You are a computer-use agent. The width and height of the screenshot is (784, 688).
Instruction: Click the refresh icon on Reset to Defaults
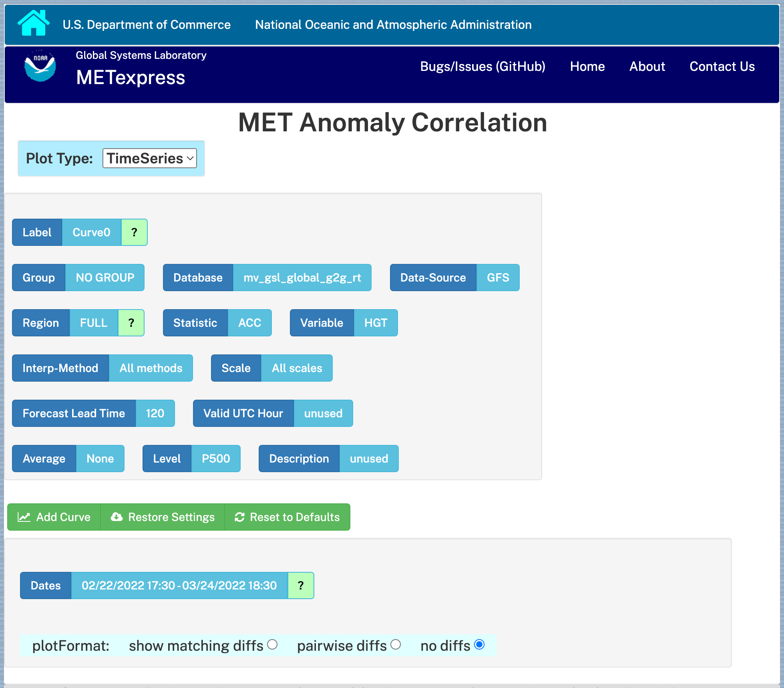pyautogui.click(x=239, y=517)
